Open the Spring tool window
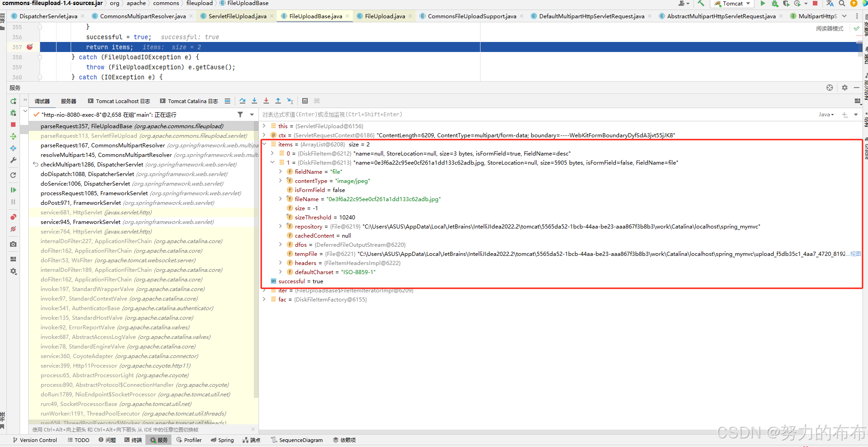Viewport: 868px width, 447px height. pos(222,440)
